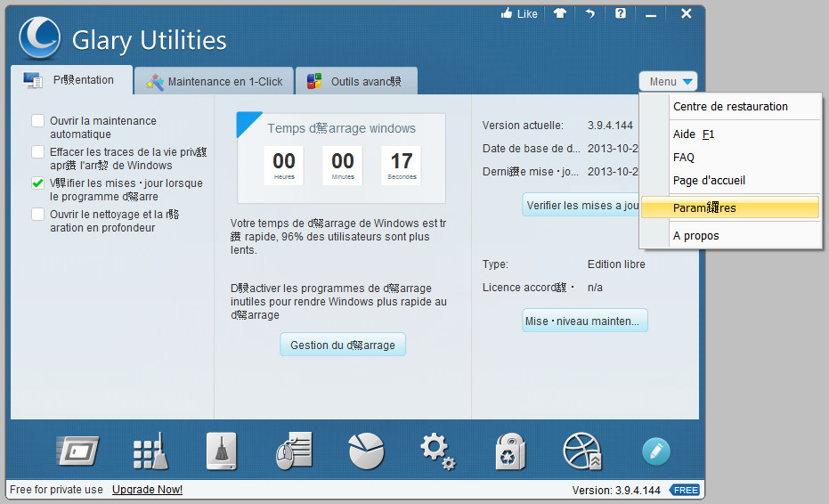829x504 pixels.
Task: Select Page d'accueil menu item
Action: pos(730,181)
